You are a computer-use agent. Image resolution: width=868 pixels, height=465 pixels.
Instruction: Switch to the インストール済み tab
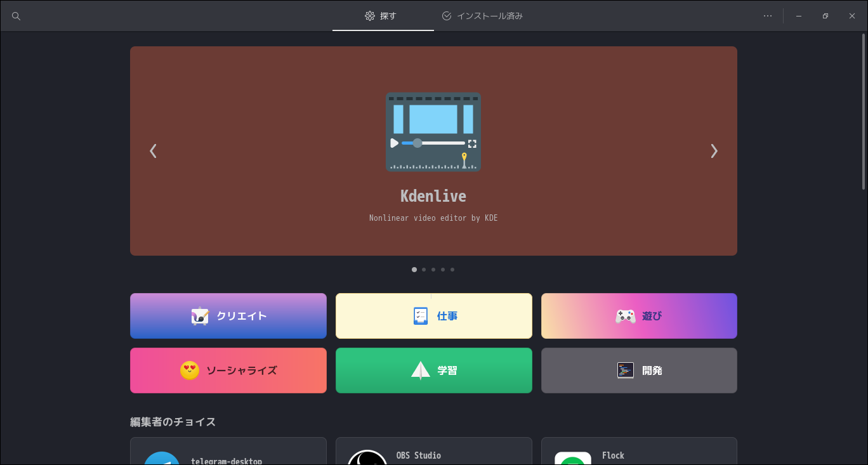coord(482,16)
